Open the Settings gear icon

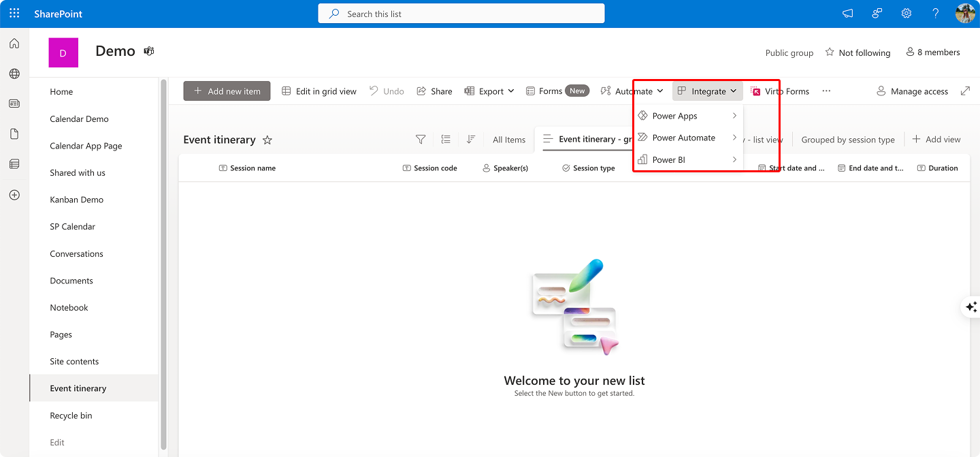(906, 14)
